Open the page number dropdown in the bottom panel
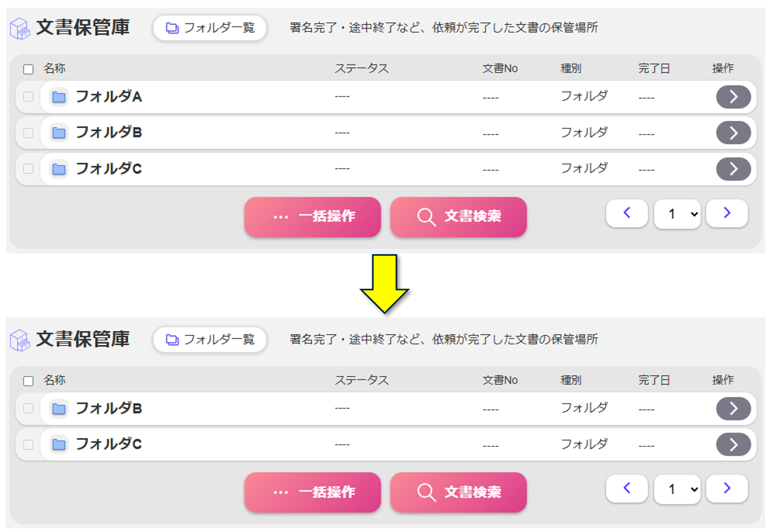The height and width of the screenshot is (532, 769). (677, 489)
